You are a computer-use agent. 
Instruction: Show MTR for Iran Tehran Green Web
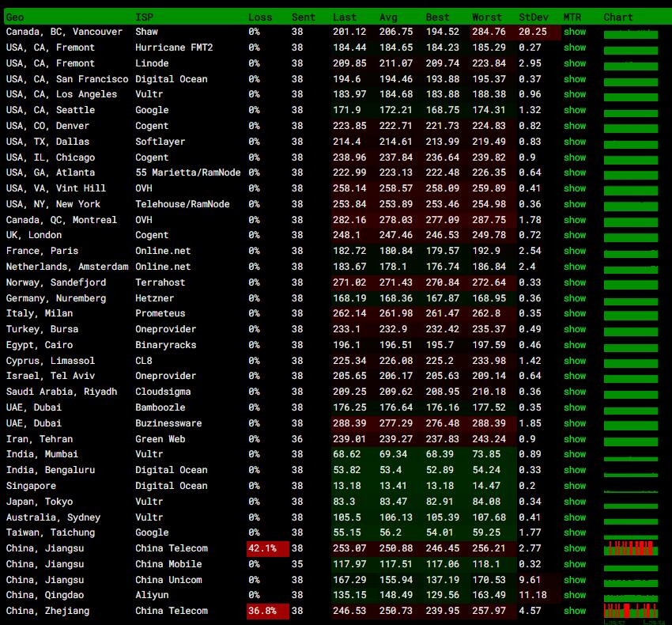(575, 439)
